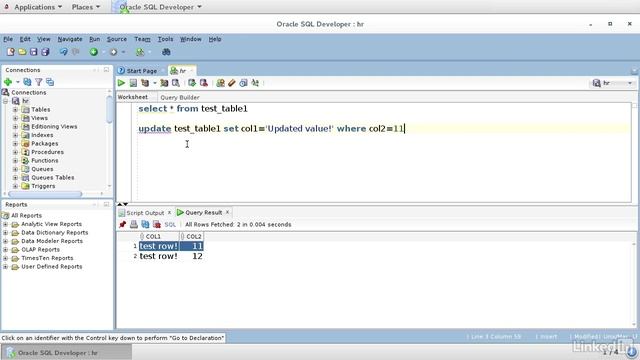640x360 pixels.
Task: Open the Applications menu in top panel
Action: point(38,7)
